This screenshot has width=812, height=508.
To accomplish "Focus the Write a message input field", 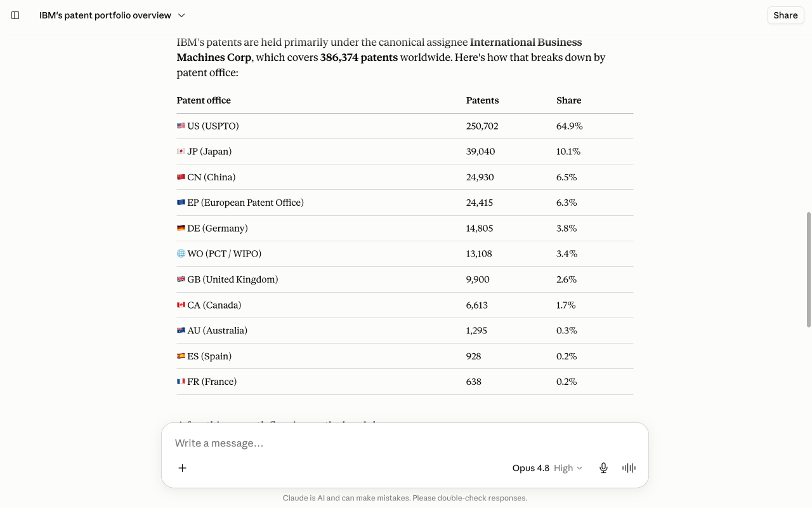I will point(405,443).
